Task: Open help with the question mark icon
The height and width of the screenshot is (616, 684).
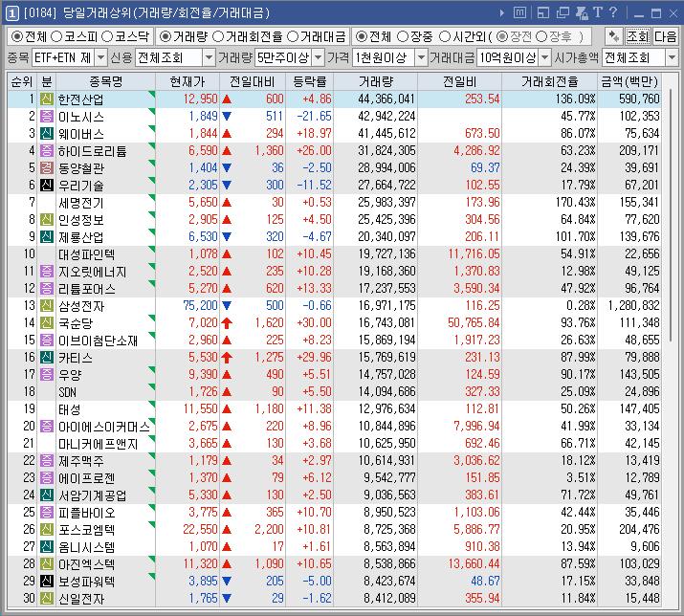Action: pos(613,12)
